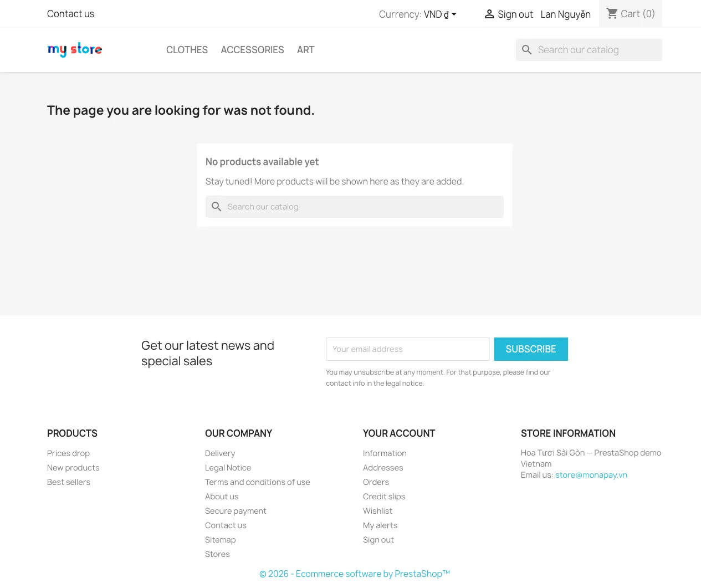Open the CLOTHES menu
This screenshot has width=701, height=588.
point(187,50)
